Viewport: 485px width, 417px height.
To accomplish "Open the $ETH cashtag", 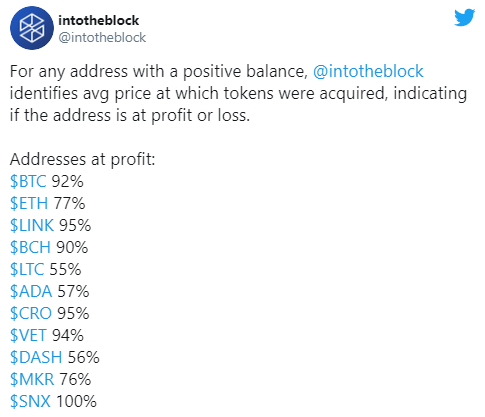I will pos(29,203).
